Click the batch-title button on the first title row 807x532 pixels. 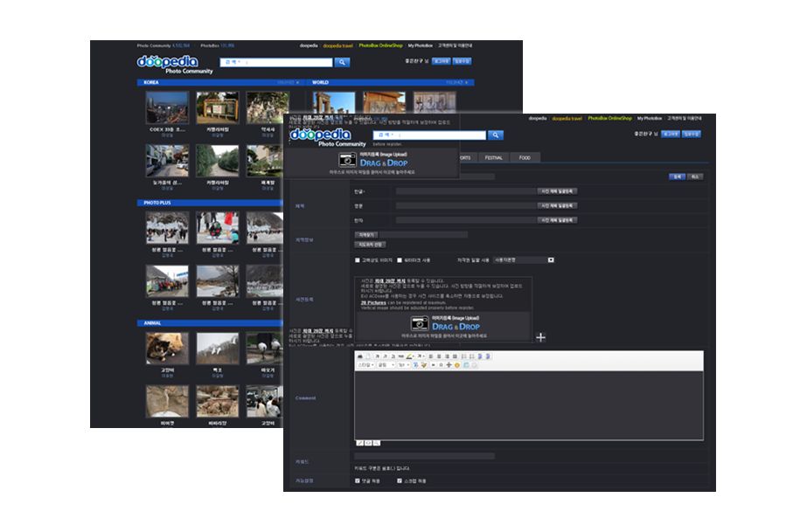[557, 191]
